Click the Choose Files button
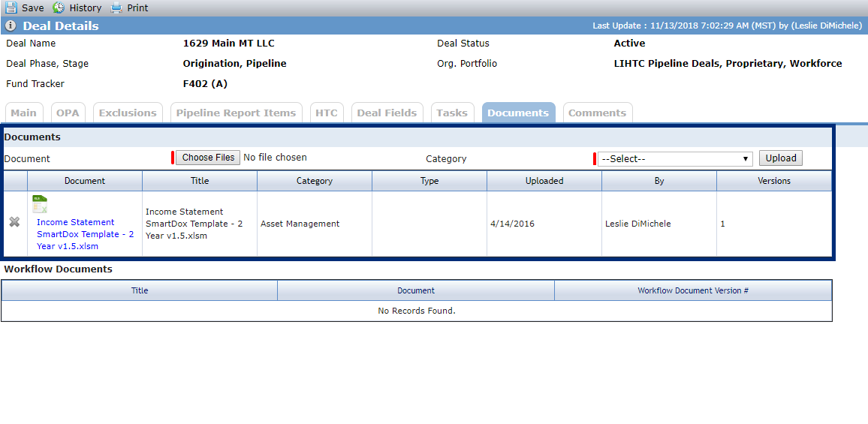The width and height of the screenshot is (868, 424). click(208, 158)
